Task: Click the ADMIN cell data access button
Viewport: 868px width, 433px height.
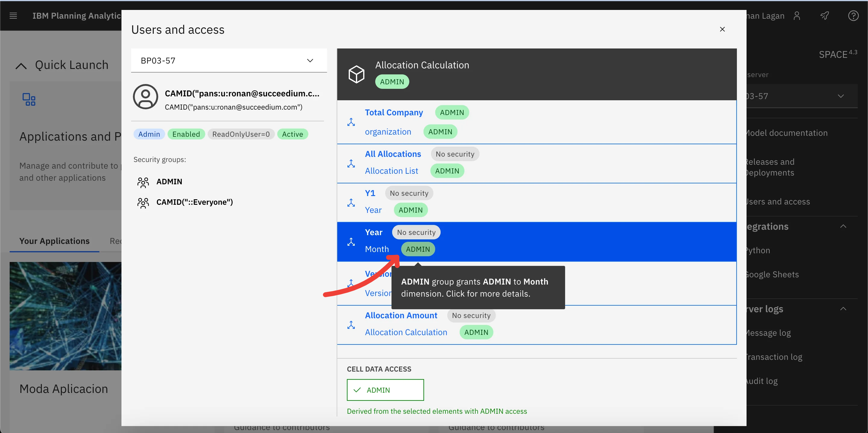Action: [385, 390]
